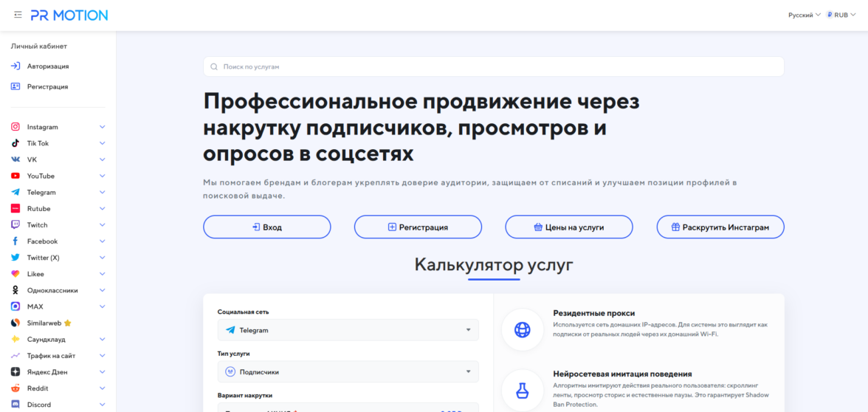
Task: Click the MAX messenger icon
Action: coord(15,306)
